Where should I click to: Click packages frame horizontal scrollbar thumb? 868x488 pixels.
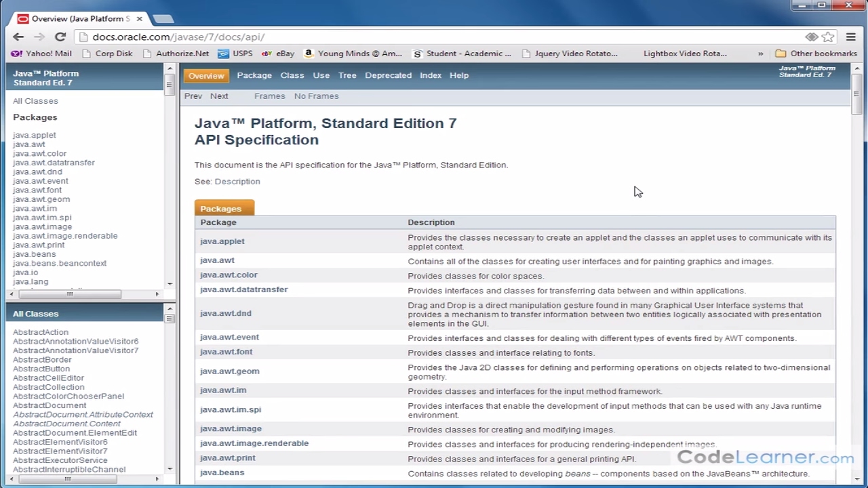(70, 294)
